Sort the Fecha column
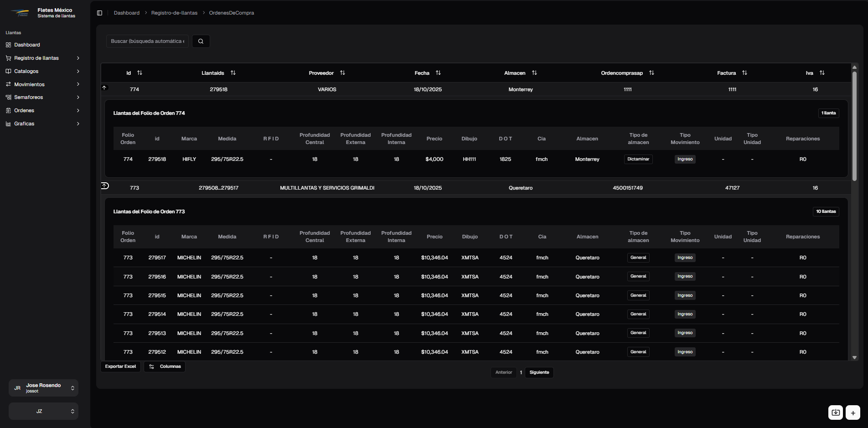The height and width of the screenshot is (428, 868). coord(438,73)
